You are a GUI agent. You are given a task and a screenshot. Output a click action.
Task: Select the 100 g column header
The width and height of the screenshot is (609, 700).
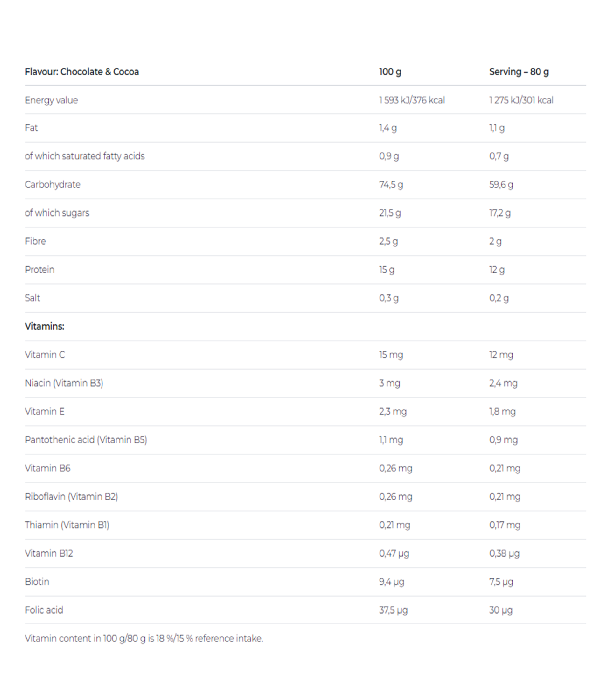[390, 72]
